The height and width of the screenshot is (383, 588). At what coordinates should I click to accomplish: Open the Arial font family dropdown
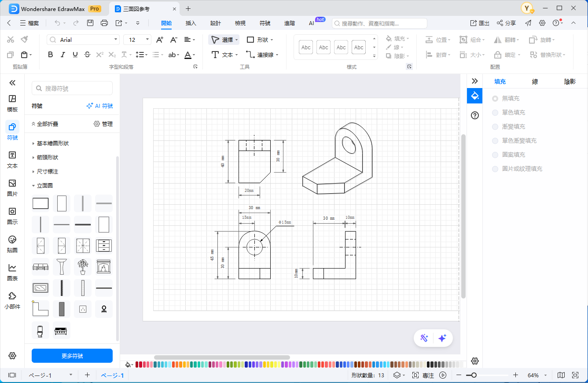(83, 40)
